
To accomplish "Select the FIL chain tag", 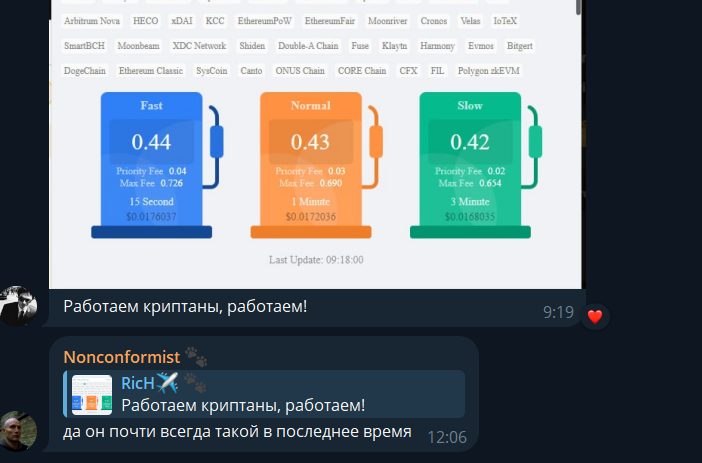I will click(x=437, y=71).
